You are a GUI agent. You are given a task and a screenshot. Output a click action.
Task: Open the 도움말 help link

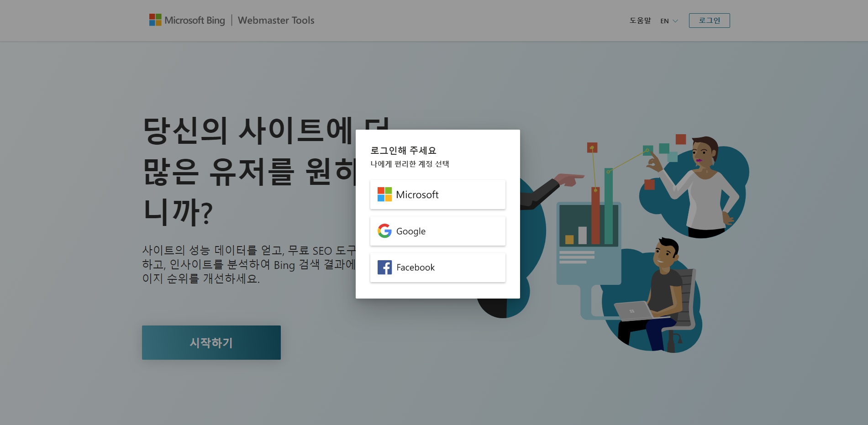[640, 21]
